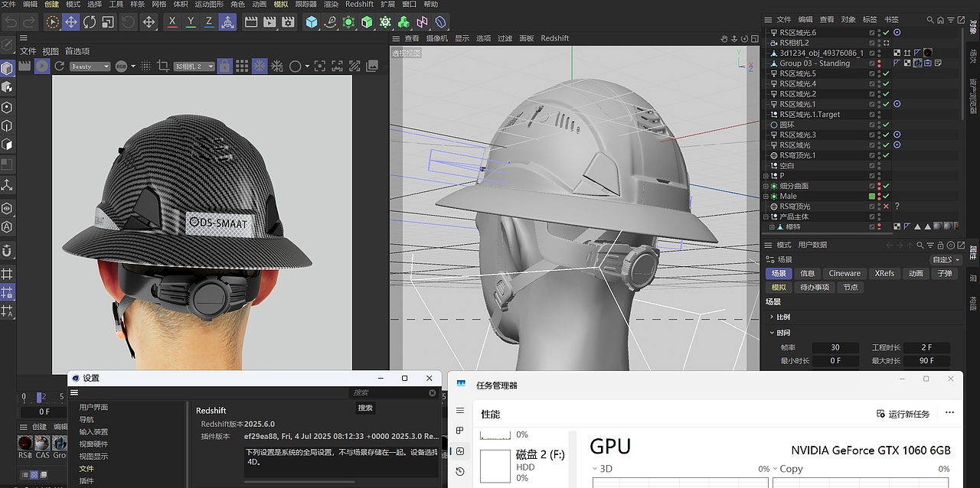Click the Redo arrow in top toolbar
This screenshot has width=980, height=488.
[x=29, y=22]
